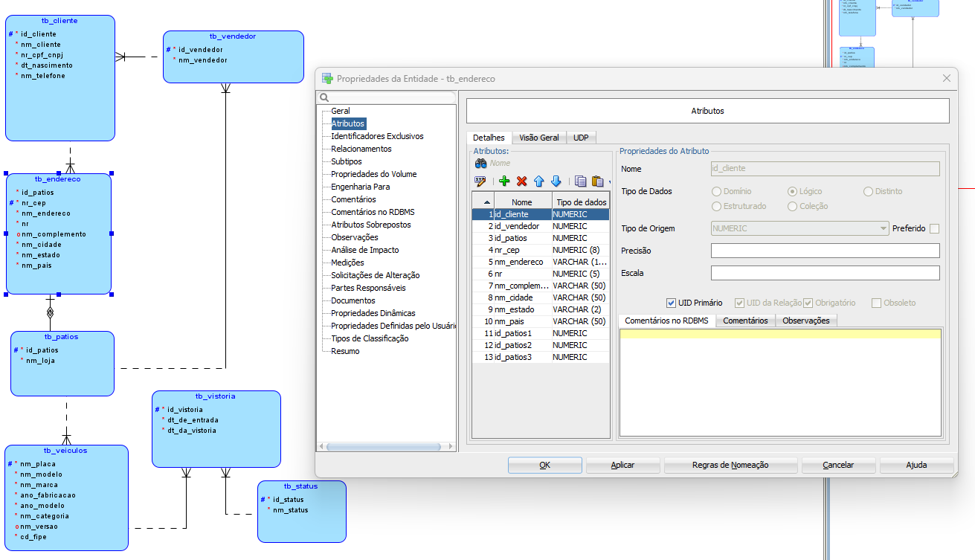Expand the arrow beside the paste icon

tap(610, 182)
